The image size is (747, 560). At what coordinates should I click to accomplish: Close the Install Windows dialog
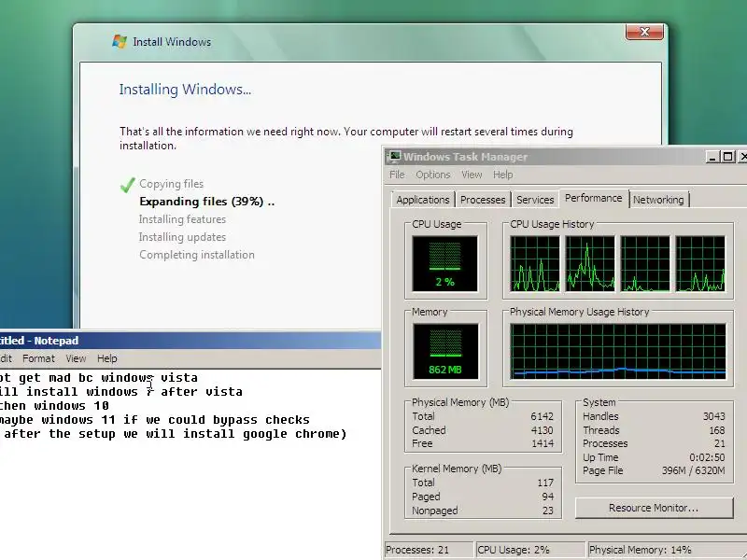tap(644, 32)
